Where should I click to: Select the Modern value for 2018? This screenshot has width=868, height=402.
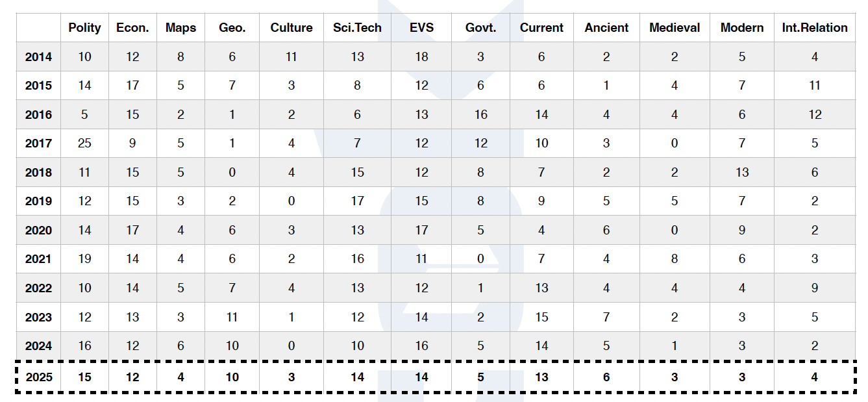(x=742, y=173)
